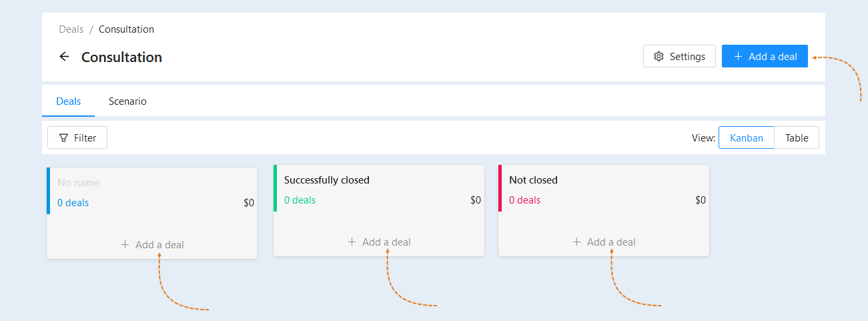Image resolution: width=868 pixels, height=321 pixels.
Task: Select the green color bar of Successfully closed
Action: pyautogui.click(x=275, y=188)
